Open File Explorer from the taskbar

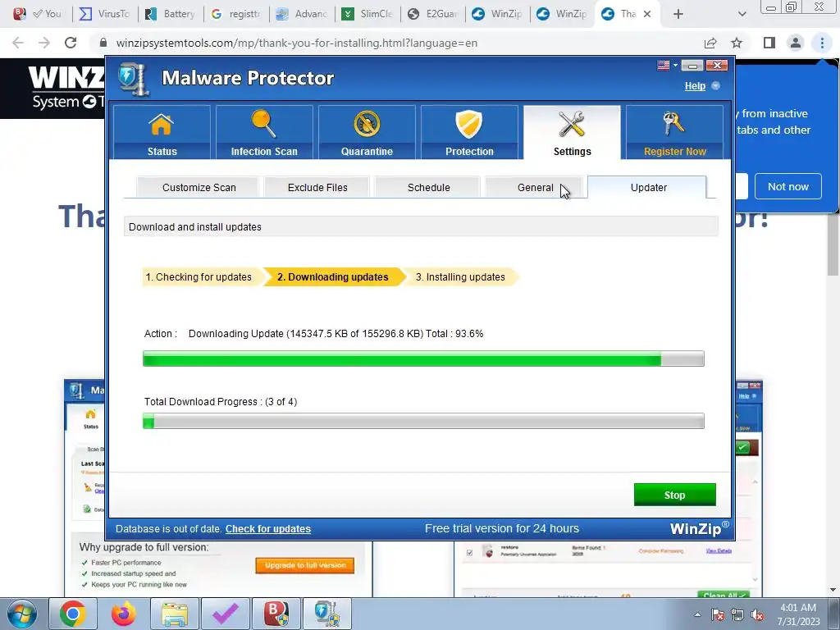pos(175,614)
